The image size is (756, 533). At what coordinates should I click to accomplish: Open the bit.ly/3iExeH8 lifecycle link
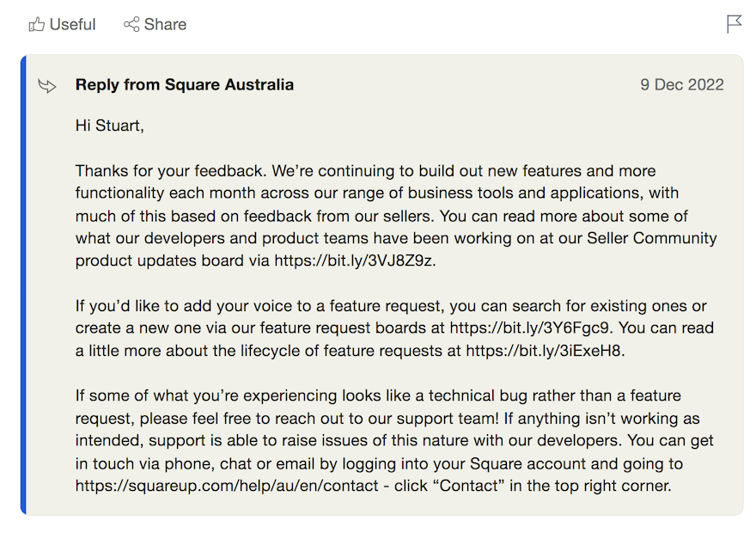pyautogui.click(x=543, y=351)
